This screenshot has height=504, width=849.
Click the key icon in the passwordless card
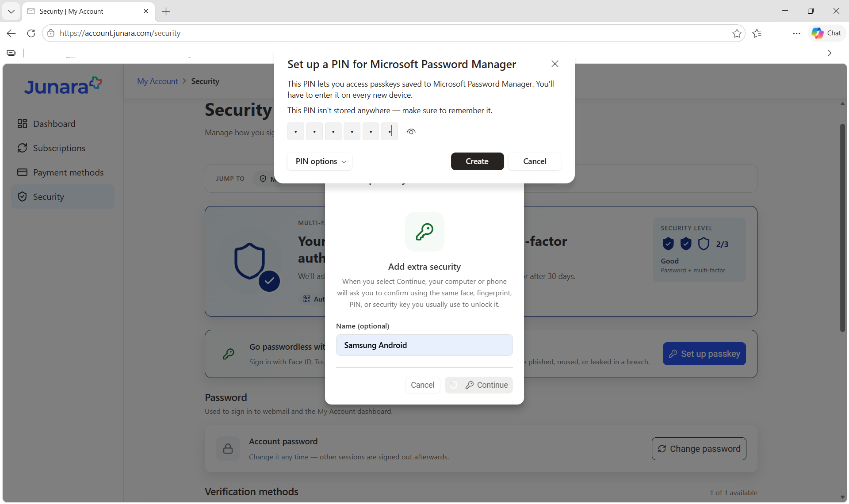click(x=229, y=354)
